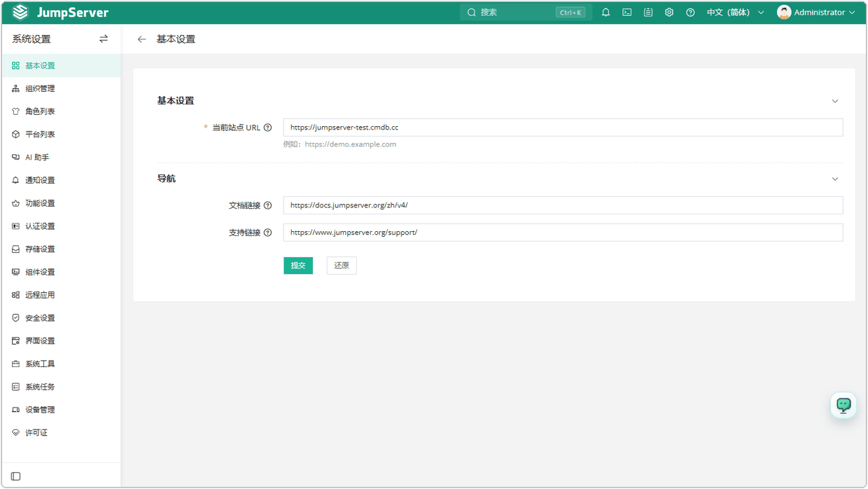Collapse the 导航 section chevron
Screen dimensions: 868x489
point(835,179)
